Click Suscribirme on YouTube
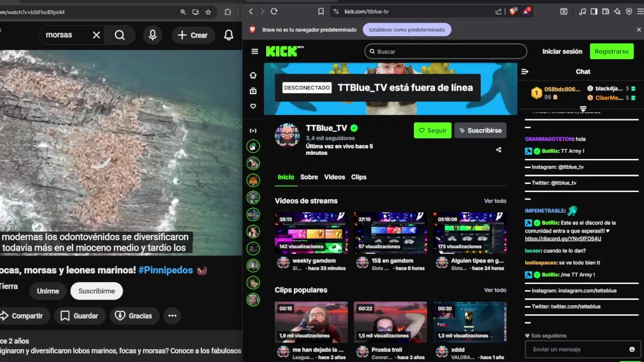 [97, 291]
